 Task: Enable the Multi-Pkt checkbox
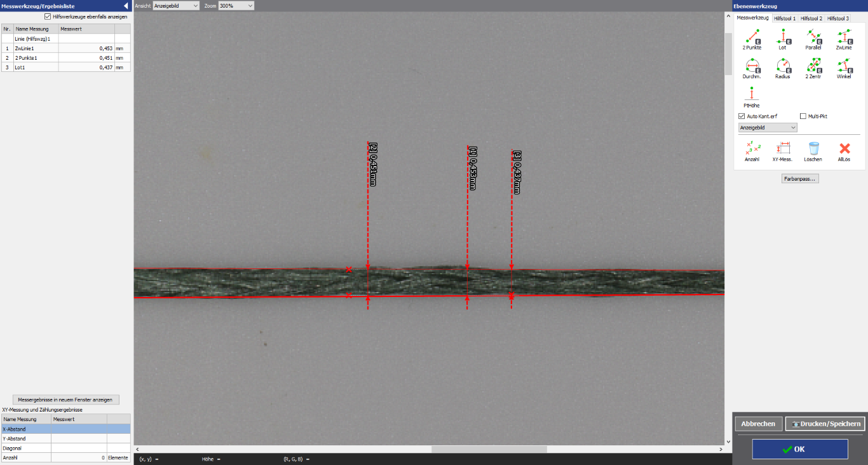[803, 116]
